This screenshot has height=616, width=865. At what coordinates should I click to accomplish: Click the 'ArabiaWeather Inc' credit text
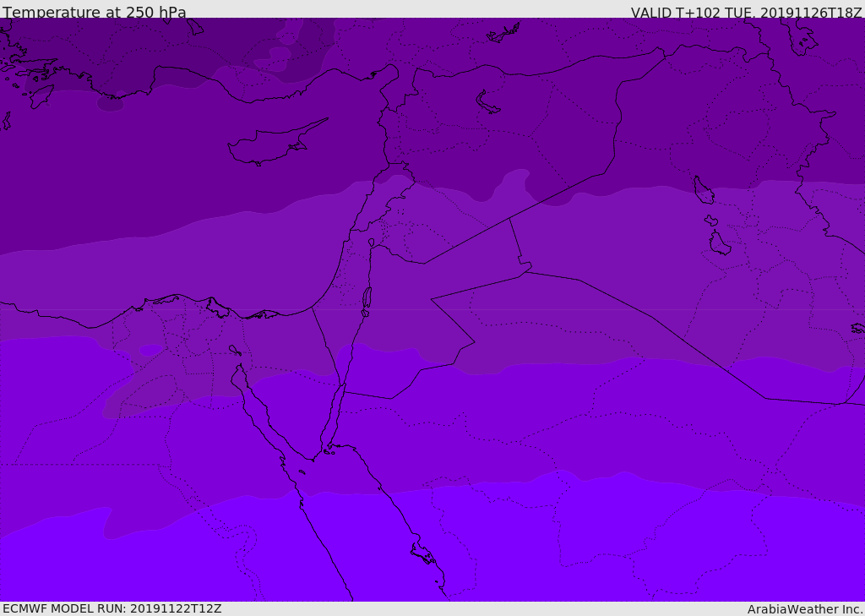click(804, 609)
